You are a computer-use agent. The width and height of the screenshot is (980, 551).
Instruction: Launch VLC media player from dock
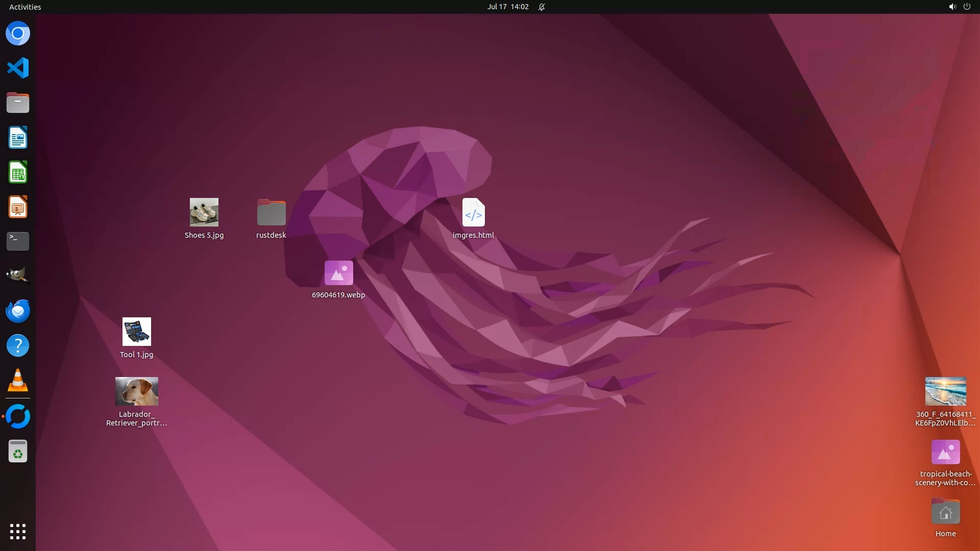[18, 381]
